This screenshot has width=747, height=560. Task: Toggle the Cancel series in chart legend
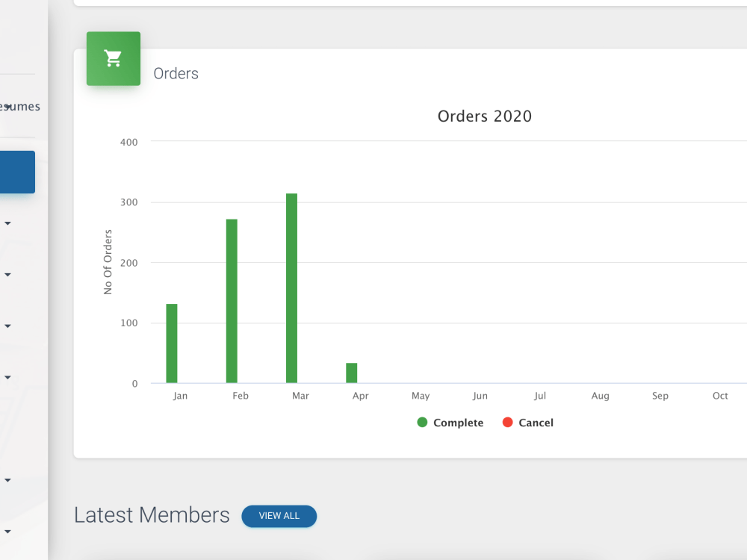(x=528, y=423)
